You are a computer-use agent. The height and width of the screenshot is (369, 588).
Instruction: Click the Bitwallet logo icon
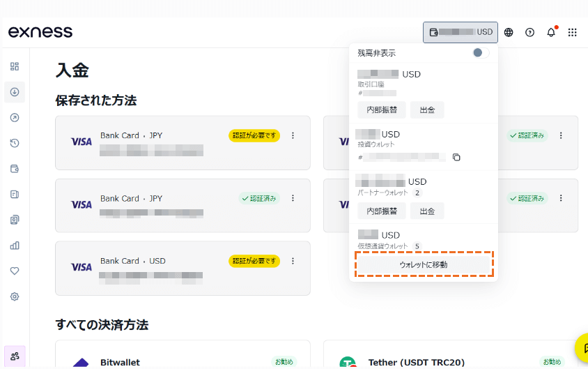point(81,363)
